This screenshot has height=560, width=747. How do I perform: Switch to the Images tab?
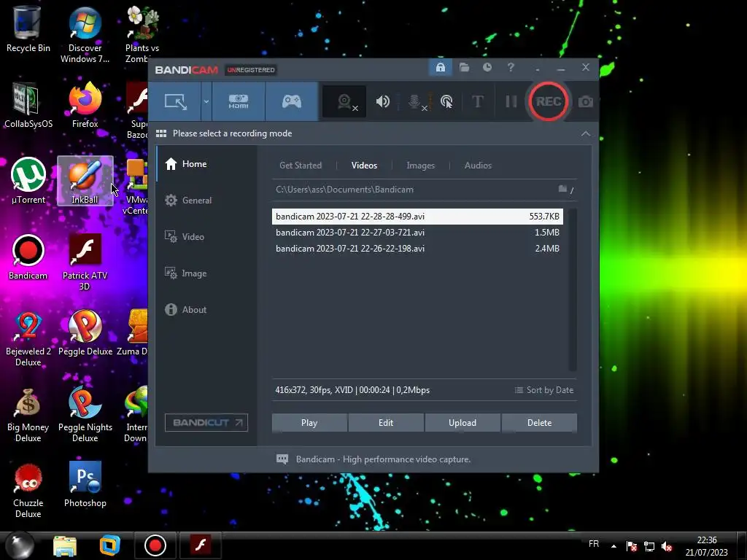pyautogui.click(x=421, y=166)
